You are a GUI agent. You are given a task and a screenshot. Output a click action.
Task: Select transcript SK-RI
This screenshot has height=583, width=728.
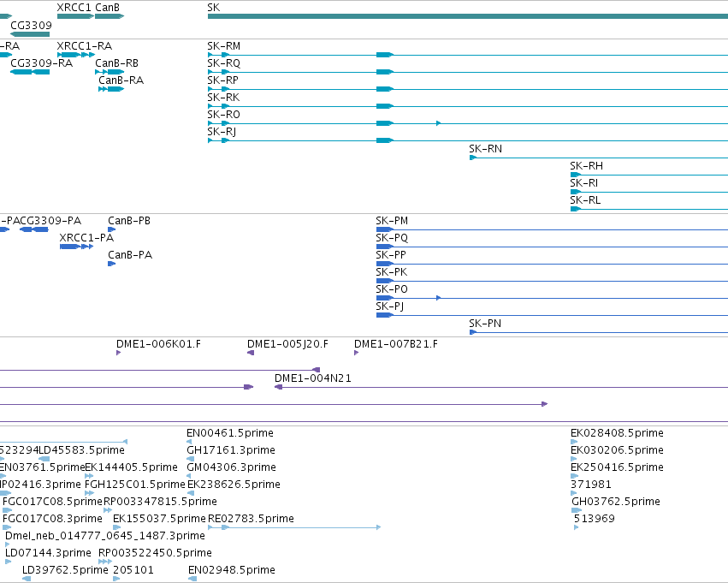(649, 192)
